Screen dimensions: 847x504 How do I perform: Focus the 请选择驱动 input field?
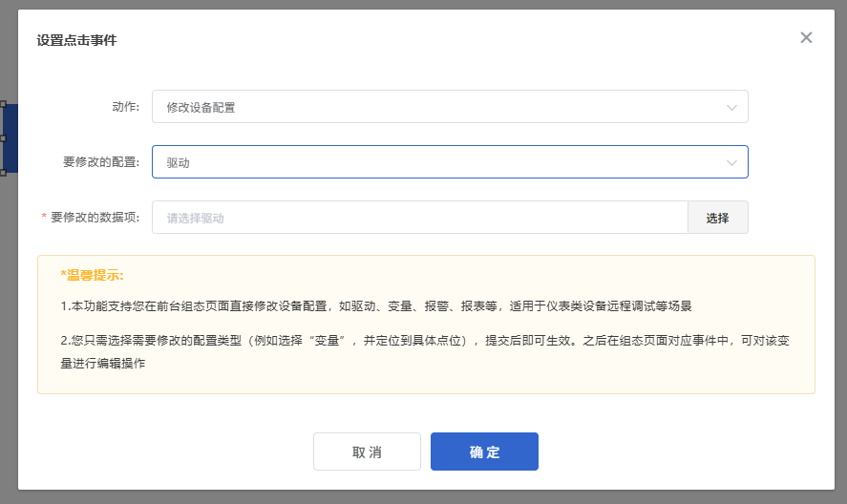(x=420, y=218)
